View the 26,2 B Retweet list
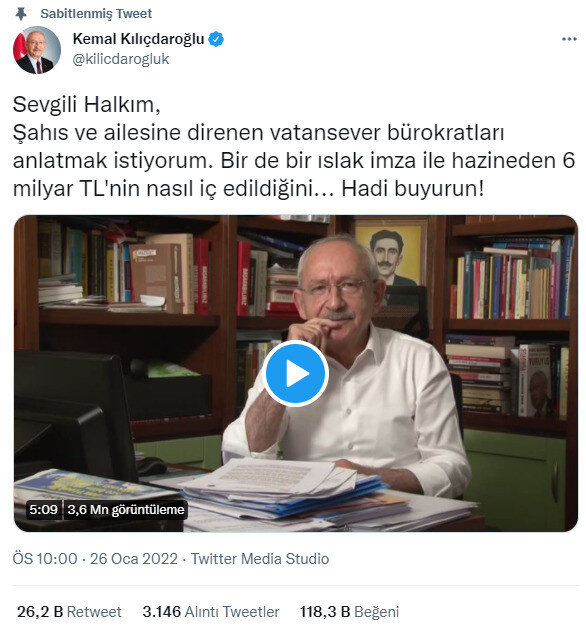Image resolution: width=586 pixels, height=633 pixels. coord(69,612)
